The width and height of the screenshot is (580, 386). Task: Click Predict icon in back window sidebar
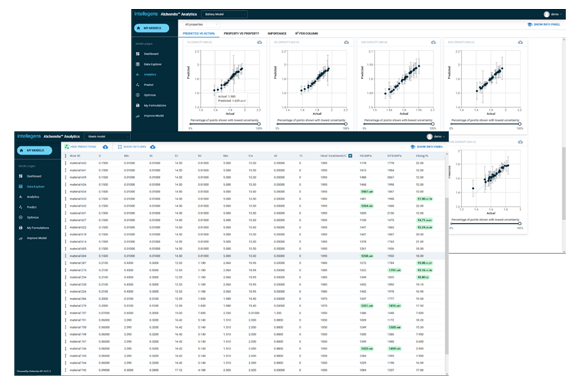pos(138,85)
